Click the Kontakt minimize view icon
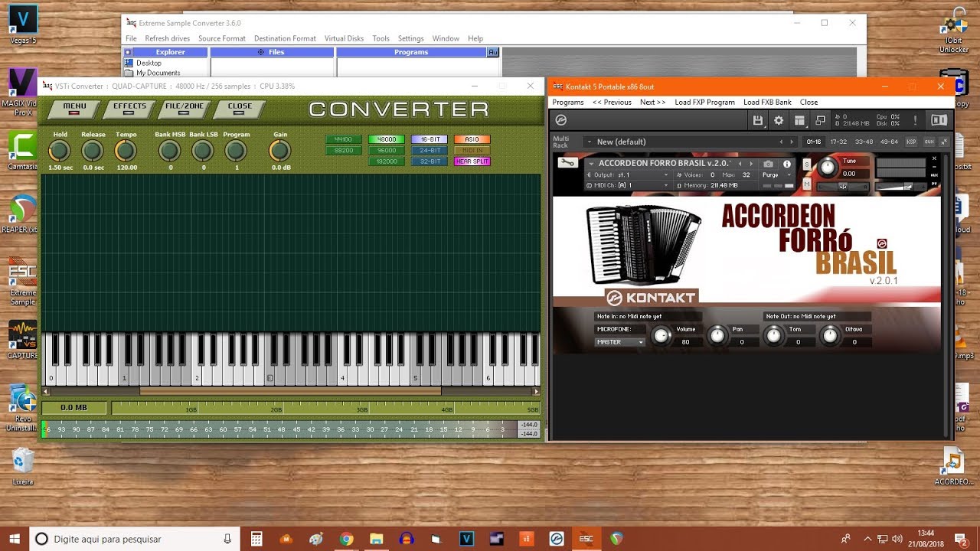The width and height of the screenshot is (980, 551). tap(820, 120)
